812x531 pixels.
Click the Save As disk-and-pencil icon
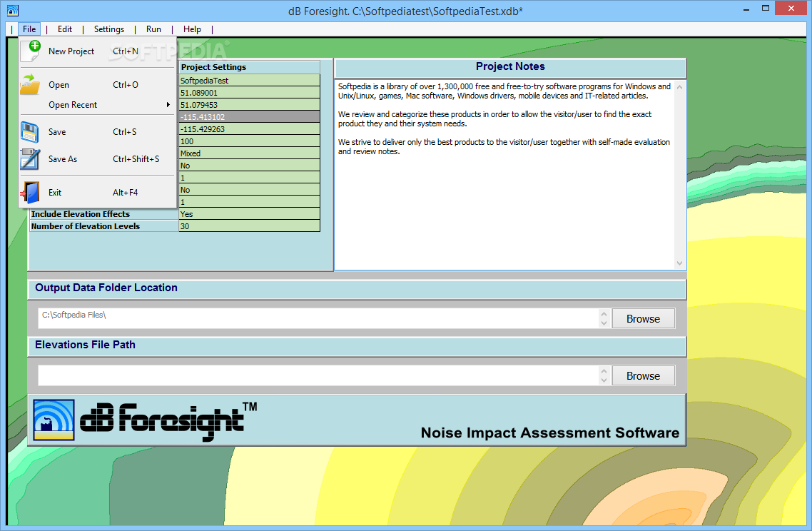click(29, 159)
